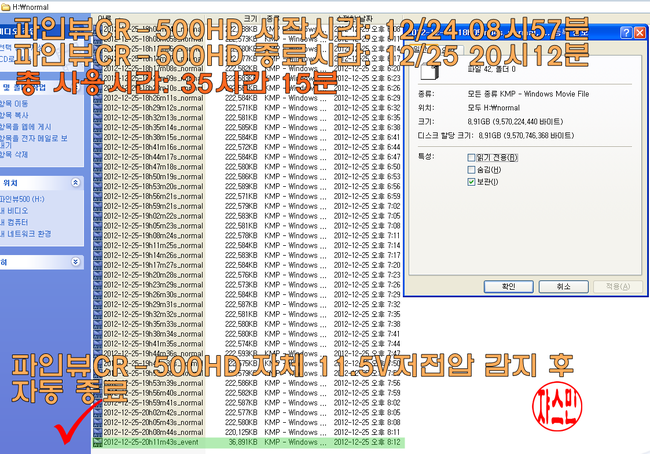Click the modified date 2012-12-25 오후 8:12
Image resolution: width=650 pixels, height=454 pixels.
click(367, 443)
